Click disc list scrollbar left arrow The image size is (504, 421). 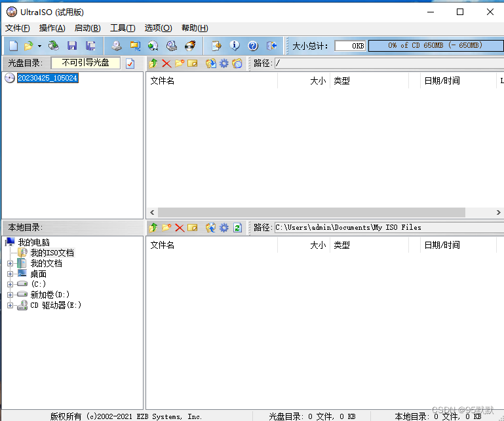(152, 212)
